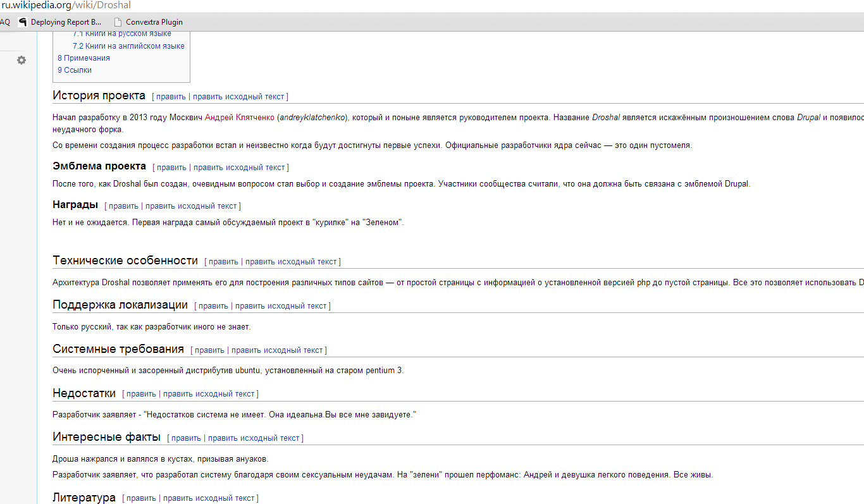Screen dimensions: 864x504
Task: Click the sentence starting После того, как Droshal
Action: (401, 185)
